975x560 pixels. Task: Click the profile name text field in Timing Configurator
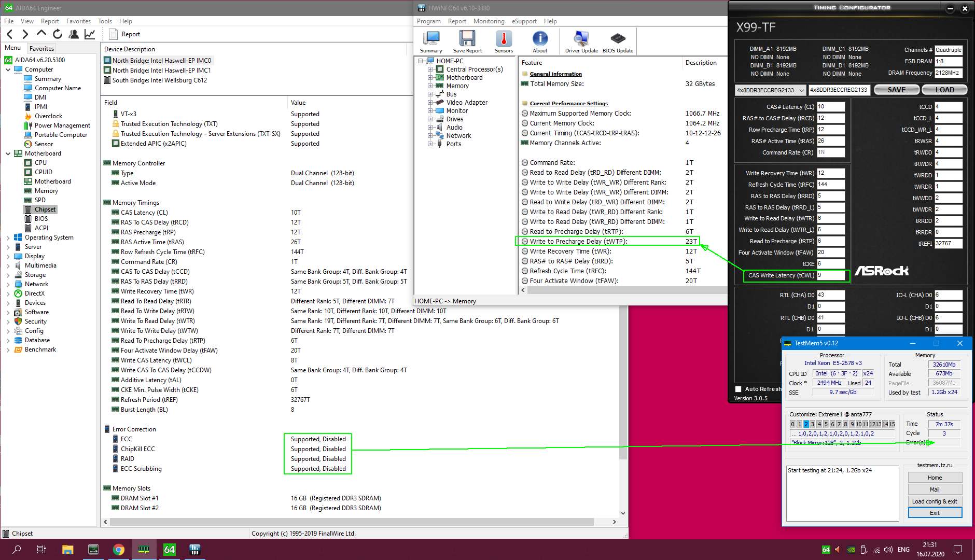click(839, 90)
